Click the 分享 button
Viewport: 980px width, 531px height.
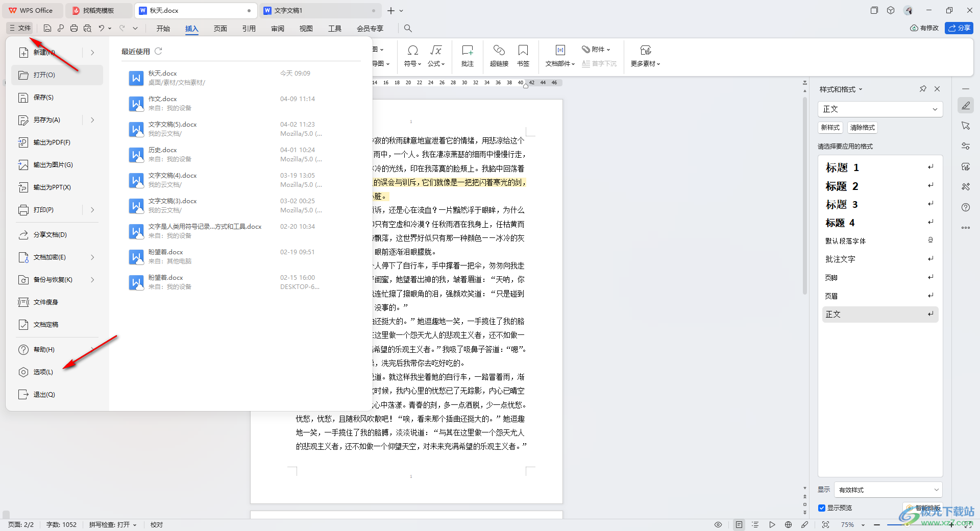[x=959, y=28]
